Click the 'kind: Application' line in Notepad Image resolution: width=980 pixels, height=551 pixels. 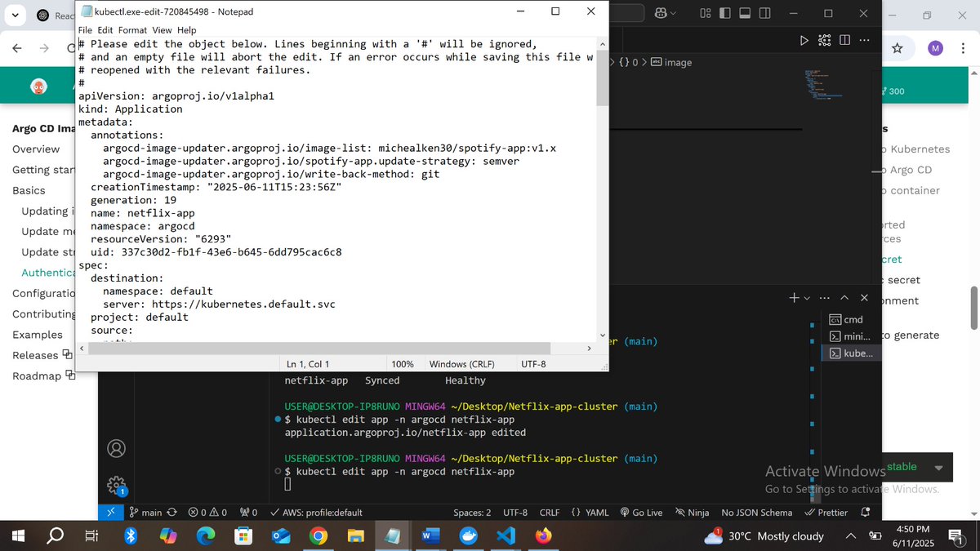(131, 109)
